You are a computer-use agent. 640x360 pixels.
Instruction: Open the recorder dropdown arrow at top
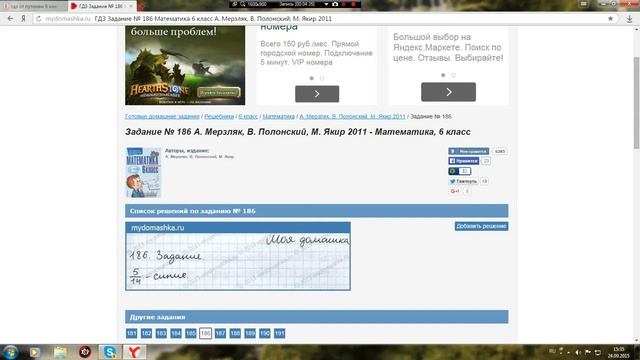click(326, 4)
